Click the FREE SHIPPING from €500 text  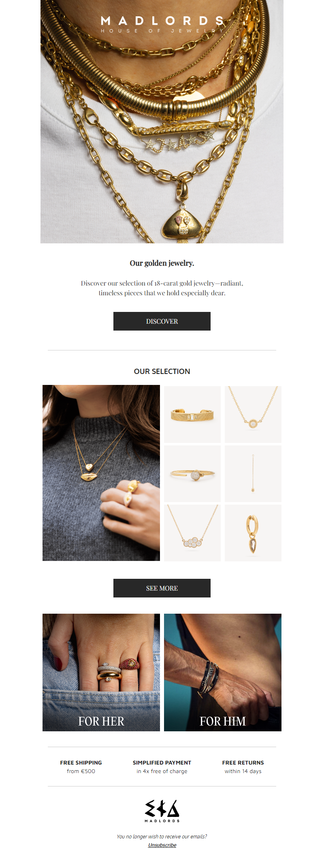81,767
